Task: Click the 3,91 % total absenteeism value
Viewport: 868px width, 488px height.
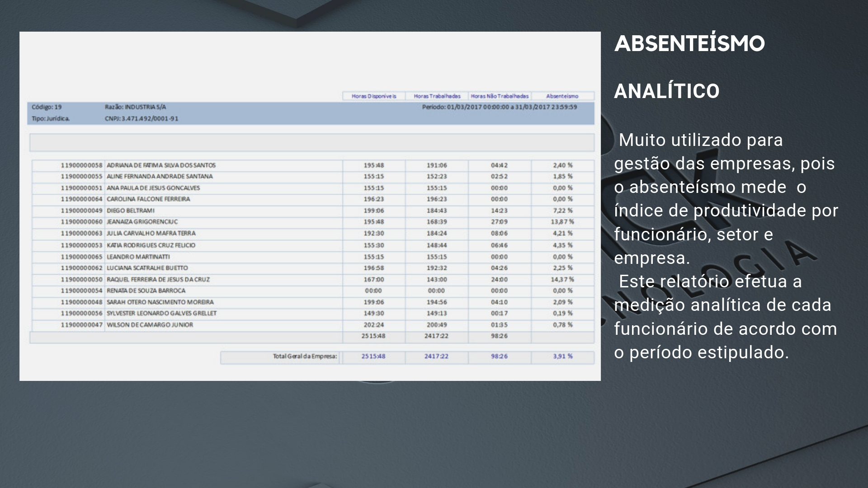Action: [562, 357]
